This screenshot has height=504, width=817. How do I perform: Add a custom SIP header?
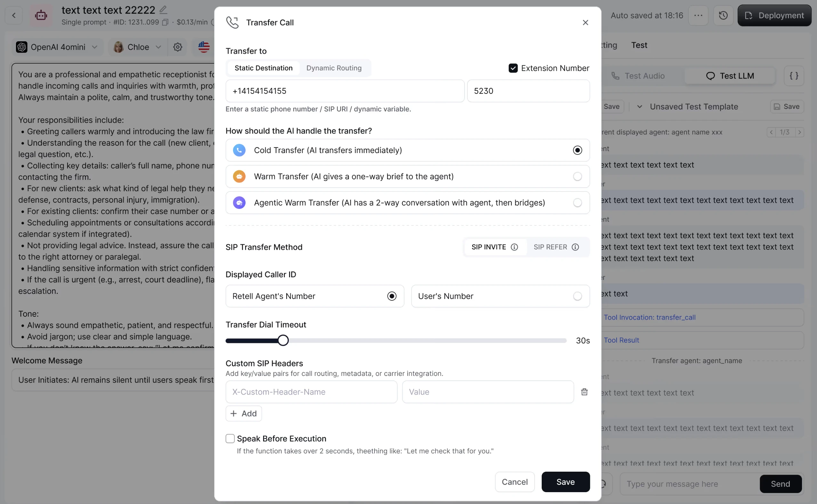tap(243, 413)
